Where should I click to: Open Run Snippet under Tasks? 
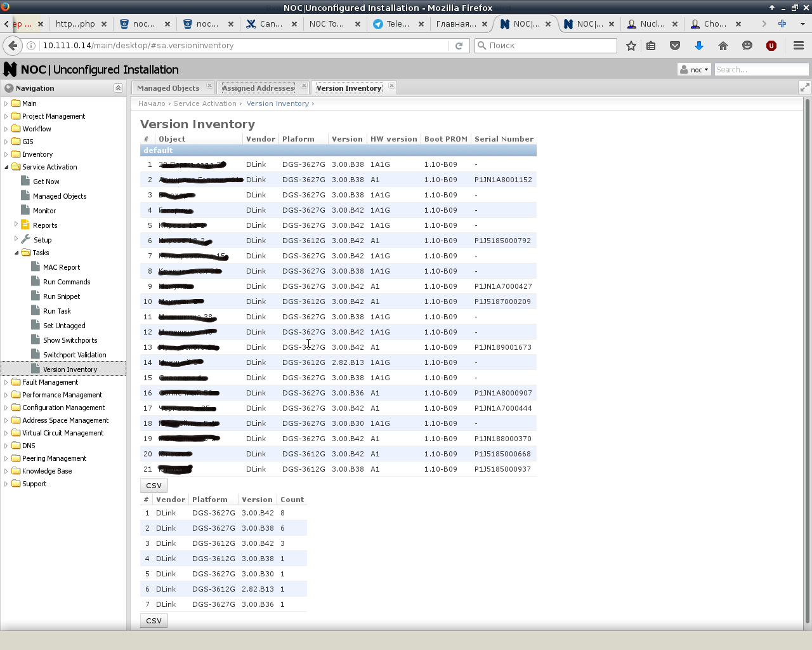(62, 296)
